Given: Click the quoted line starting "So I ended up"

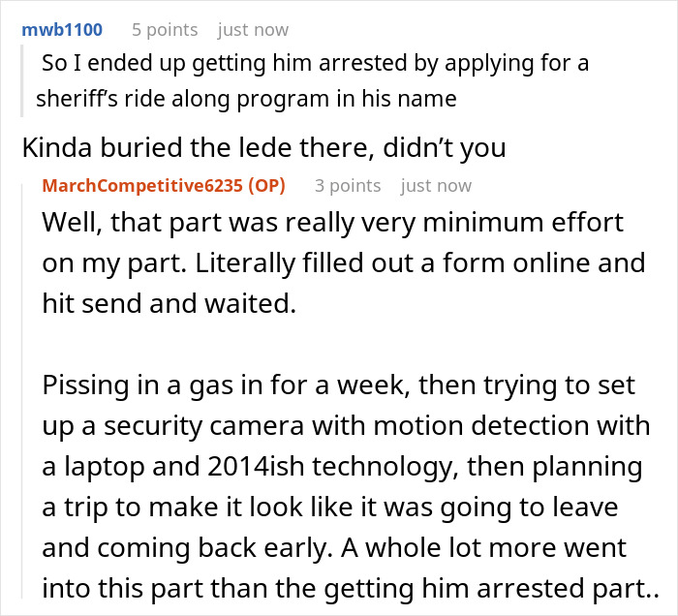Looking at the screenshot, I should (x=315, y=65).
